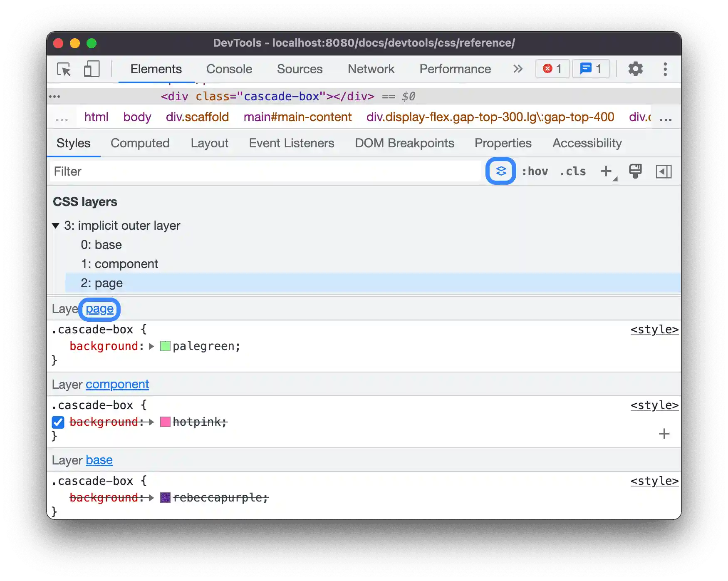Viewport: 728px width, 581px height.
Task: Open the Computed styles tab
Action: 140,143
